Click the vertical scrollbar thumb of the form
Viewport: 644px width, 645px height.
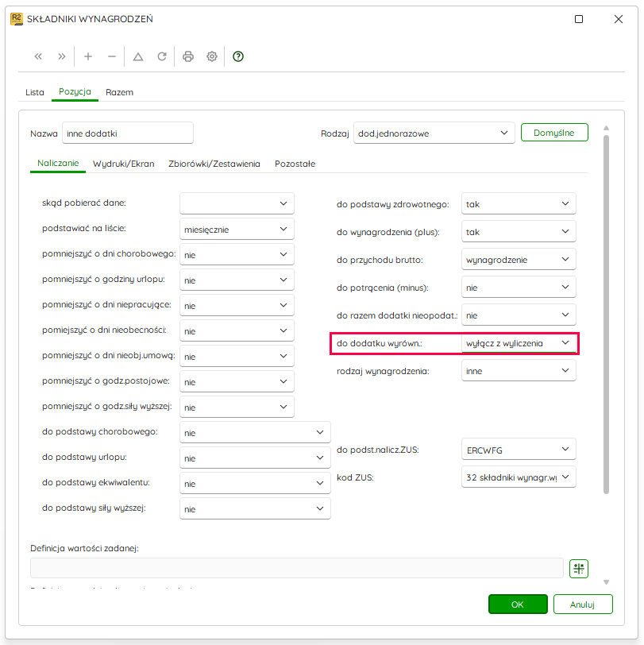(x=606, y=314)
